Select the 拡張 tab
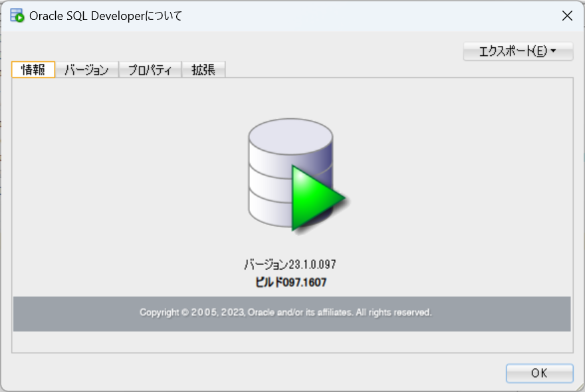The height and width of the screenshot is (392, 585). 203,69
